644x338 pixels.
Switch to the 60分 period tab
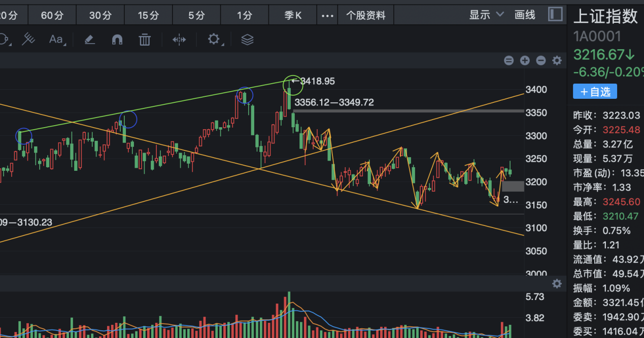point(52,15)
